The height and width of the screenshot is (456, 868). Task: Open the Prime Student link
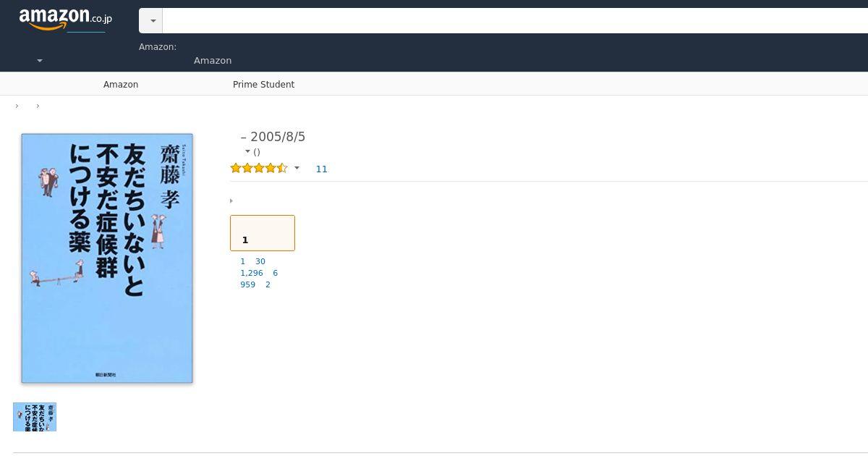pyautogui.click(x=263, y=85)
